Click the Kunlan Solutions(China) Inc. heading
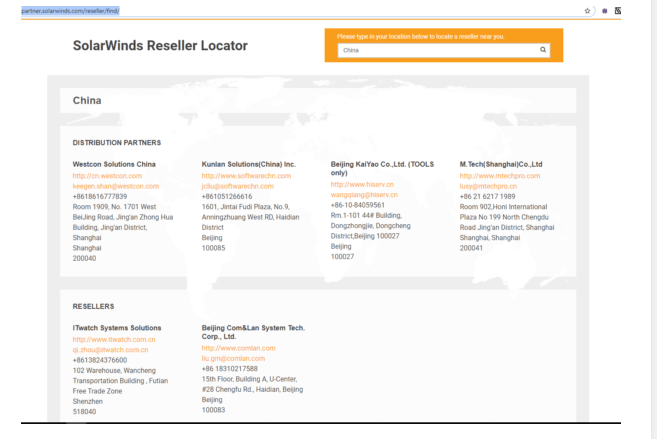 tap(249, 164)
